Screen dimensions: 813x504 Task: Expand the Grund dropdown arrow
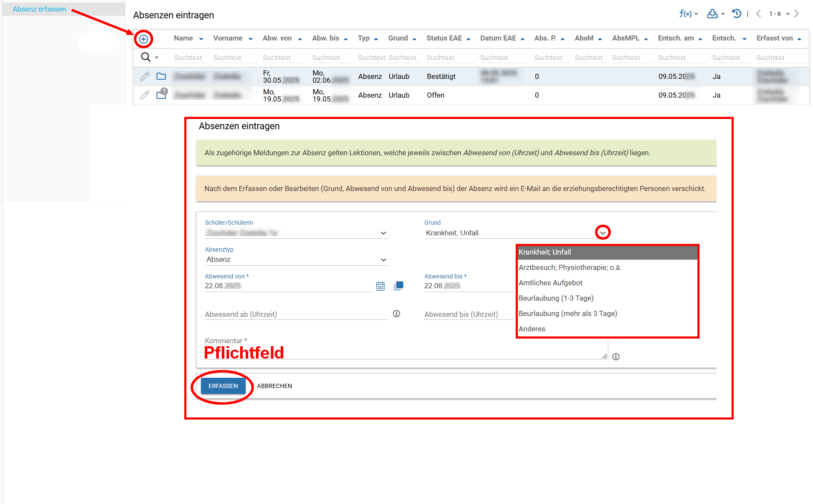pos(603,232)
